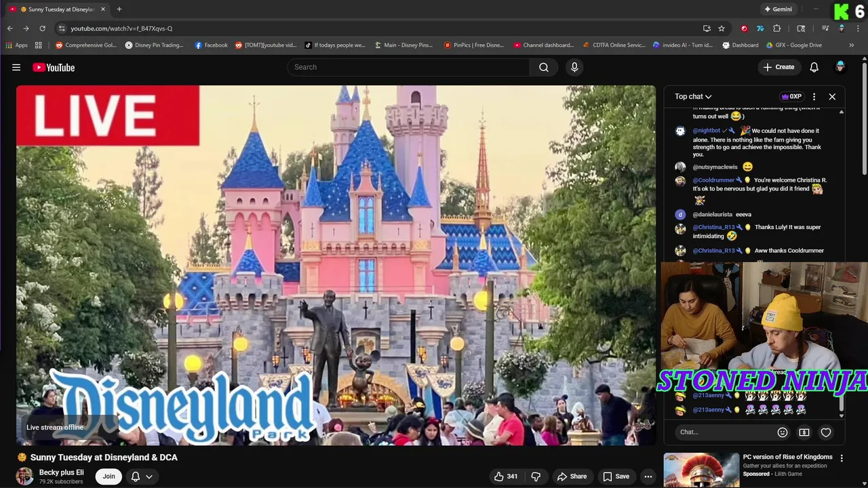Open the Chrome extensions puzzle icon

(777, 28)
